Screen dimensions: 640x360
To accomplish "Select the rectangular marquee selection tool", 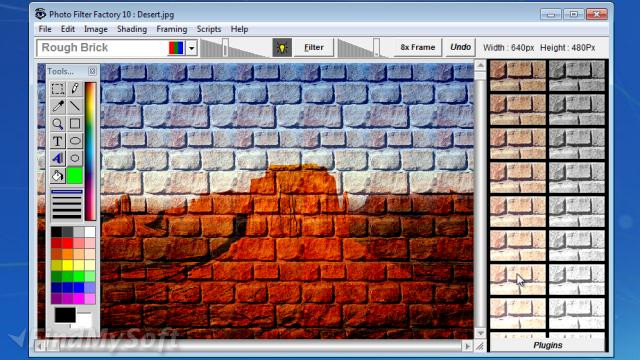I will [58, 89].
